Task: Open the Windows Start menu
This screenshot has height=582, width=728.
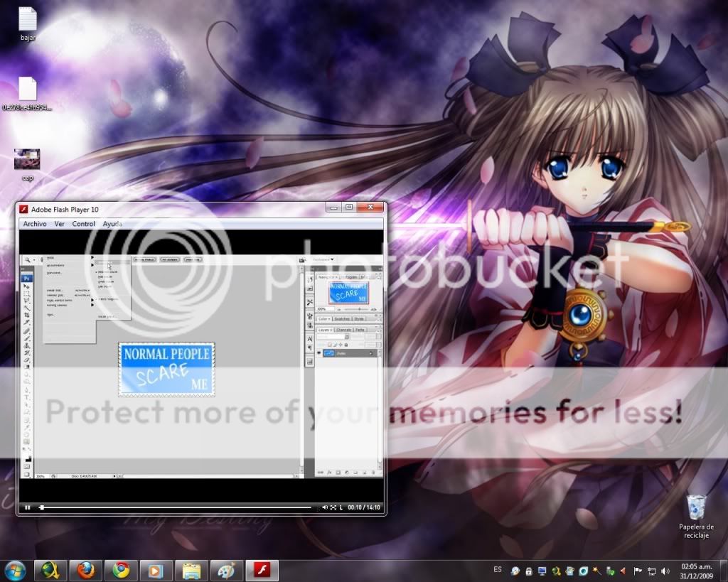Action: coord(15,571)
